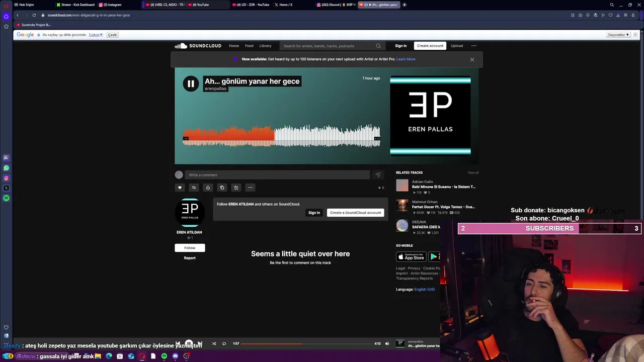
Task: Like the track with the heart icon
Action: tap(180, 188)
